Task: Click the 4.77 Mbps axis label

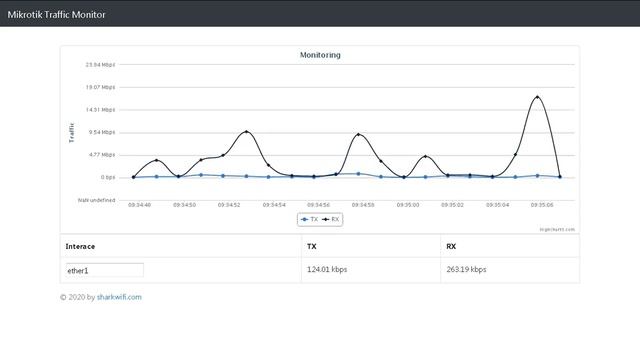Action: point(102,155)
